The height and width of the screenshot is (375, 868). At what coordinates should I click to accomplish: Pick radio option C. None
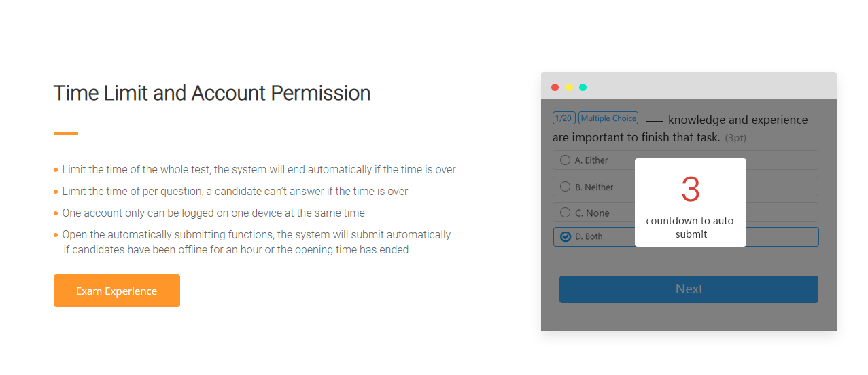click(x=566, y=212)
